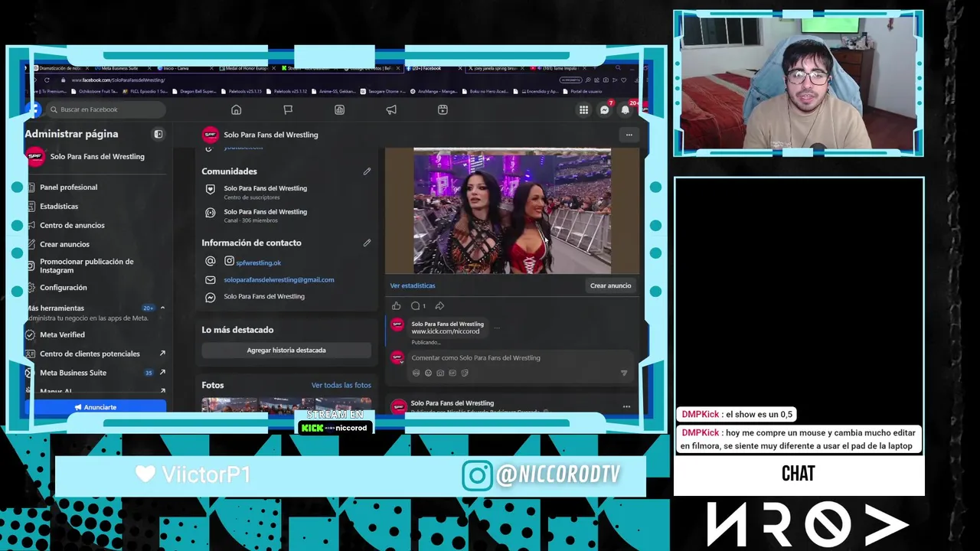Click Crear anuncio under the post

(610, 285)
